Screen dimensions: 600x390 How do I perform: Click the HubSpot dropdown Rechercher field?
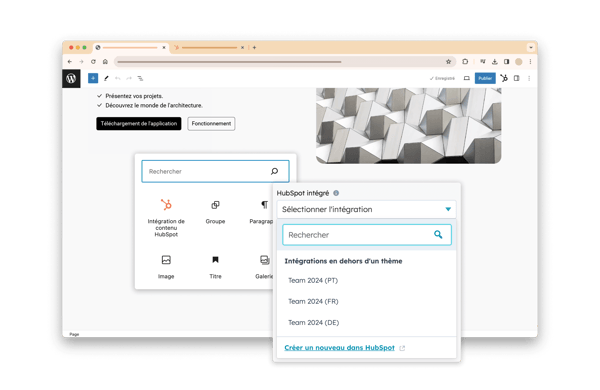(367, 235)
